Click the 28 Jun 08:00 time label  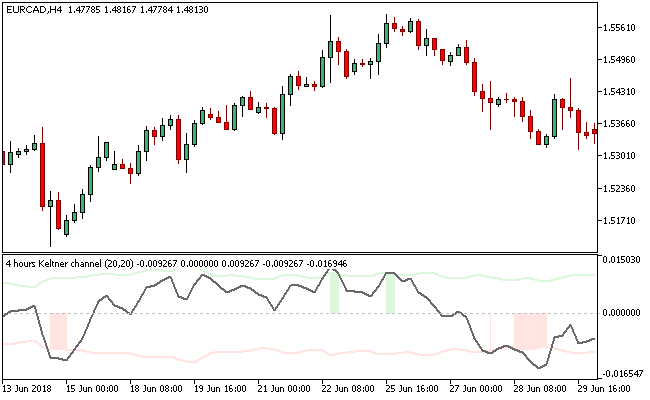coord(540,389)
